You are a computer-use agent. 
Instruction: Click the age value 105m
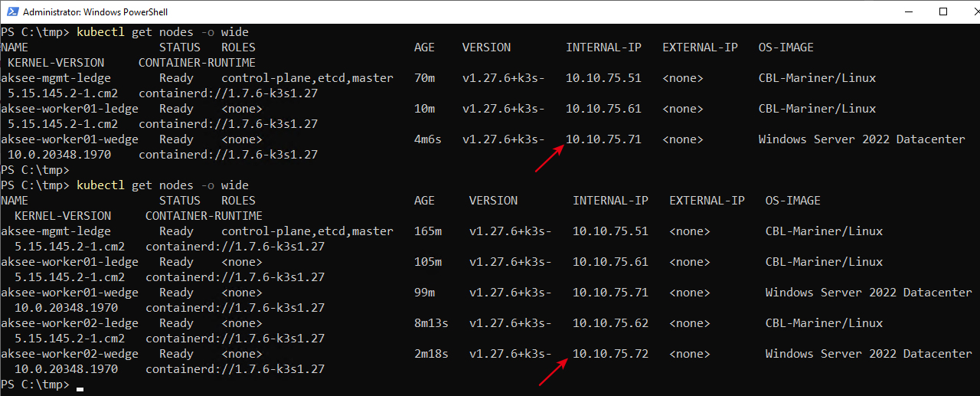pos(427,262)
